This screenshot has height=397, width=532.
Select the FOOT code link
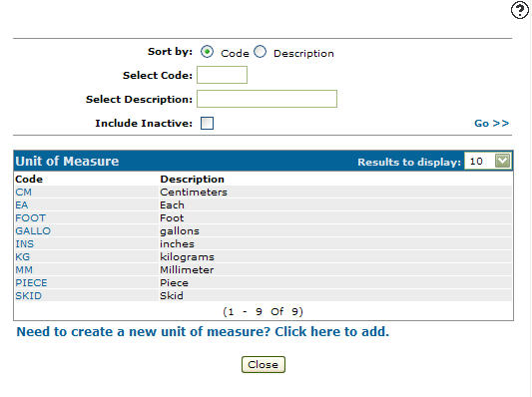[x=31, y=218]
